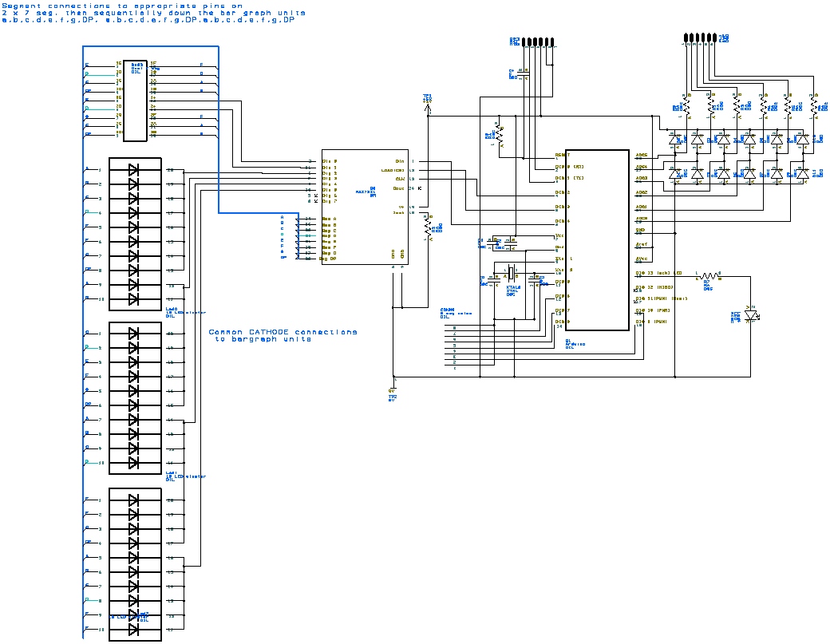Select the lower-left diode in the diode array
Image resolution: width=830 pixels, height=644 pixels.
674,173
